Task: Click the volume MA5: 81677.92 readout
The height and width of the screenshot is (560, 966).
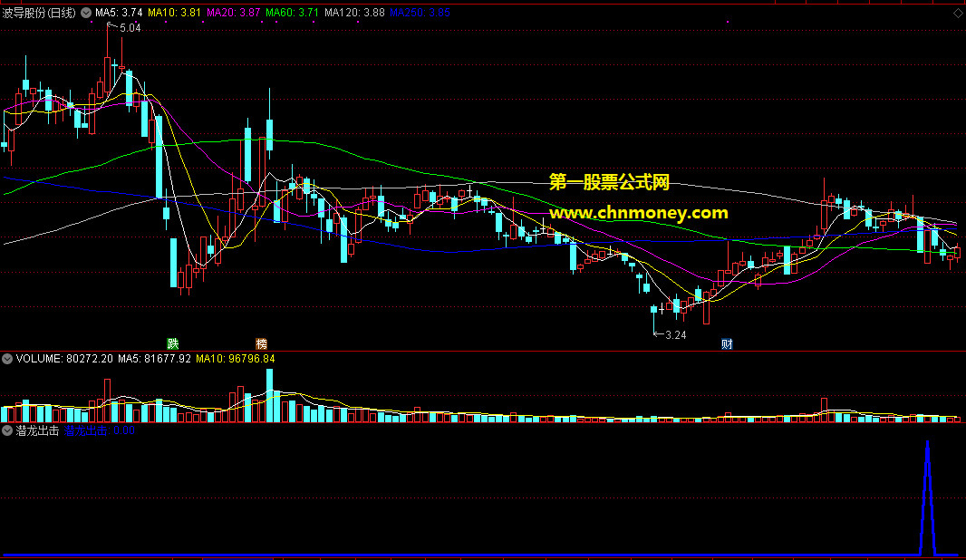Action: coord(155,359)
